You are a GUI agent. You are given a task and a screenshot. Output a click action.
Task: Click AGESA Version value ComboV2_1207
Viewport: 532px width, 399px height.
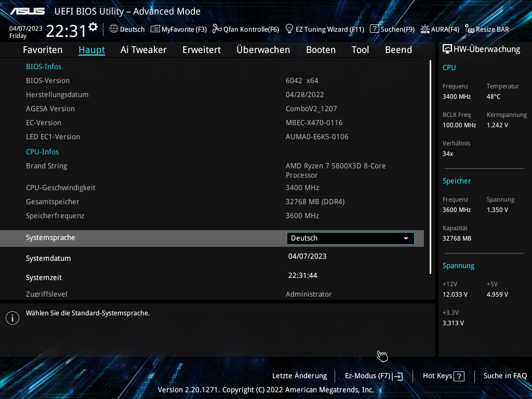tap(311, 109)
